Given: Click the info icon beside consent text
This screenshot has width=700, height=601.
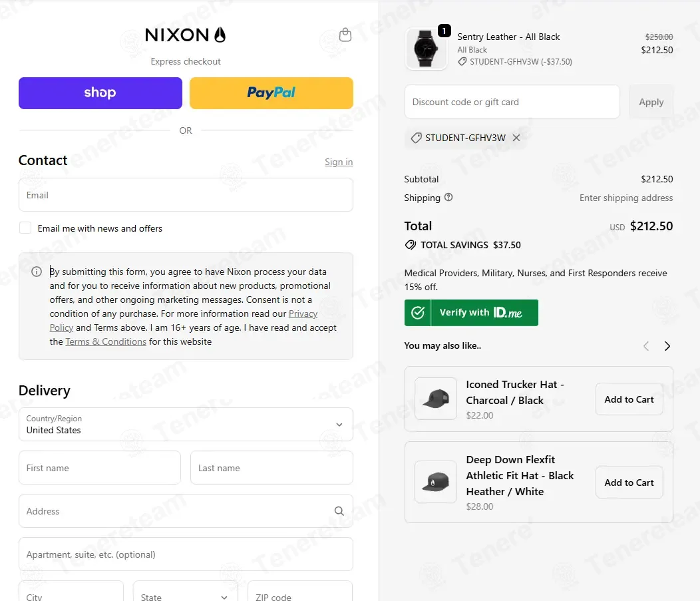Looking at the screenshot, I should coord(37,272).
